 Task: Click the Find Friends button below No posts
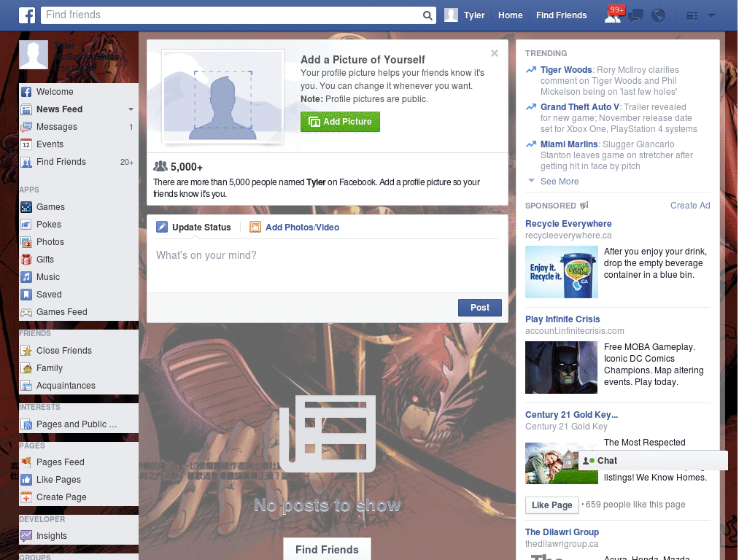327,550
